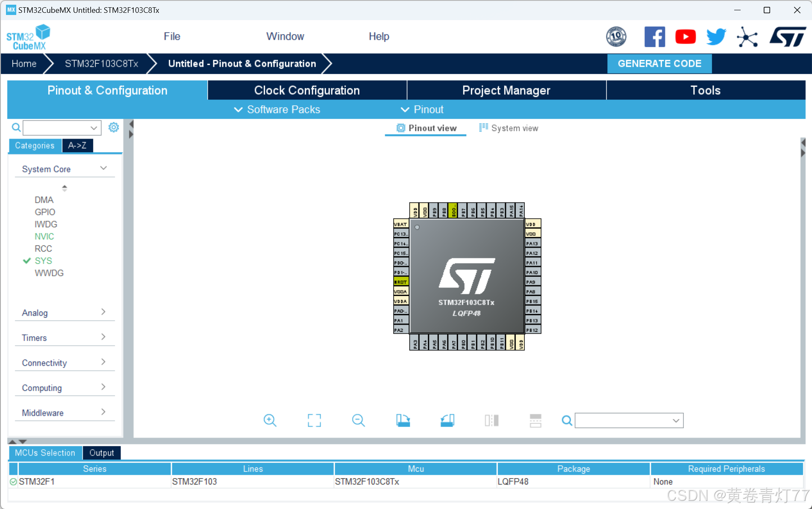The image size is (812, 509).
Task: Select the NRST pin on the chip
Action: (x=401, y=282)
